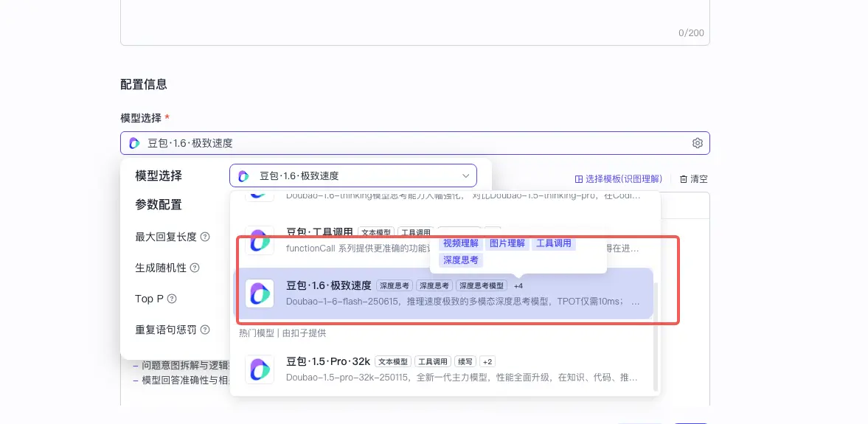Screen dimensions: 868x424
Task: Choose the 豆包·1.5·Pro·32k model option
Action: [x=443, y=369]
